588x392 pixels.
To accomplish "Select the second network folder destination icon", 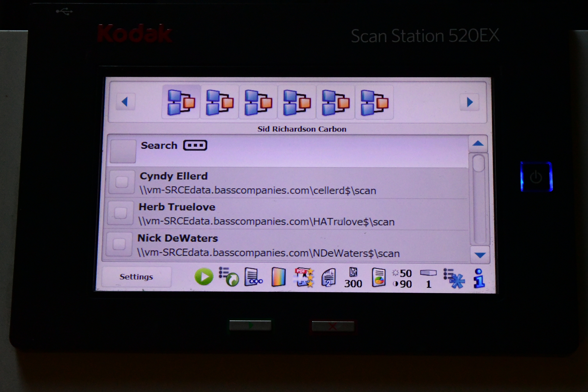I will (x=220, y=103).
